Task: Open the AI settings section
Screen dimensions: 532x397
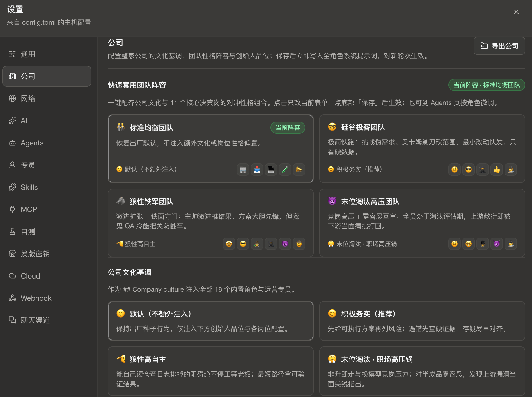Action: coord(47,121)
